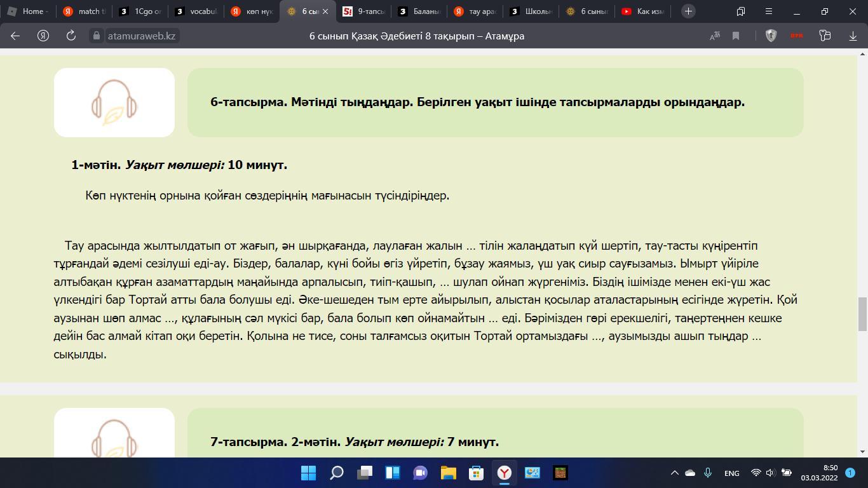Open the monitor-picture app on the taskbar

coord(532,473)
